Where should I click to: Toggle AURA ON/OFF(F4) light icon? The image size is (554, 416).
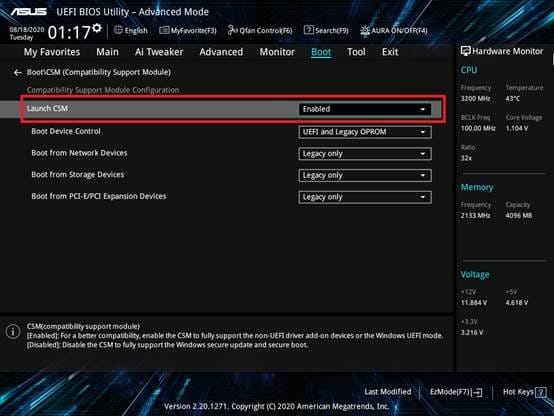pyautogui.click(x=365, y=31)
